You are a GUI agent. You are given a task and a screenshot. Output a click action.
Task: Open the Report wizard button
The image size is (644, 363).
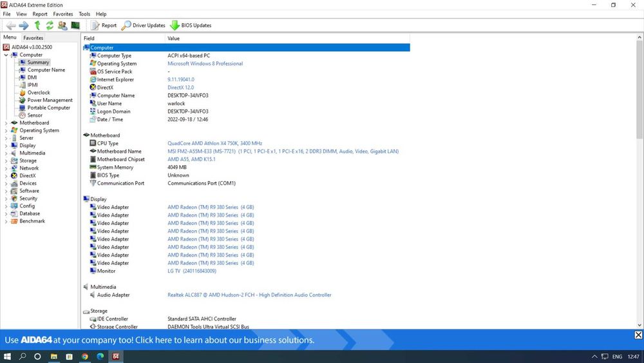click(x=104, y=26)
